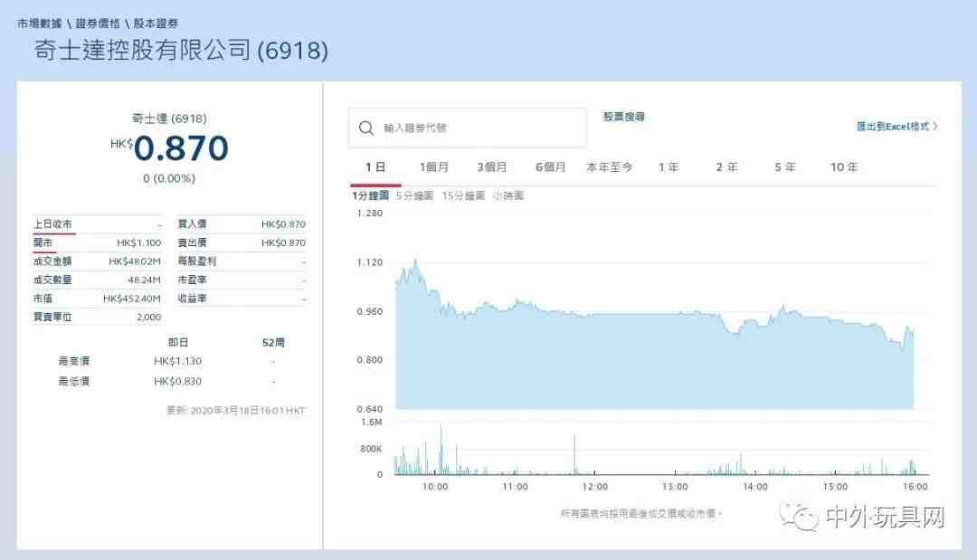This screenshot has width=977, height=560.
Task: Click the WeChat logo watermark icon
Action: coord(800,517)
